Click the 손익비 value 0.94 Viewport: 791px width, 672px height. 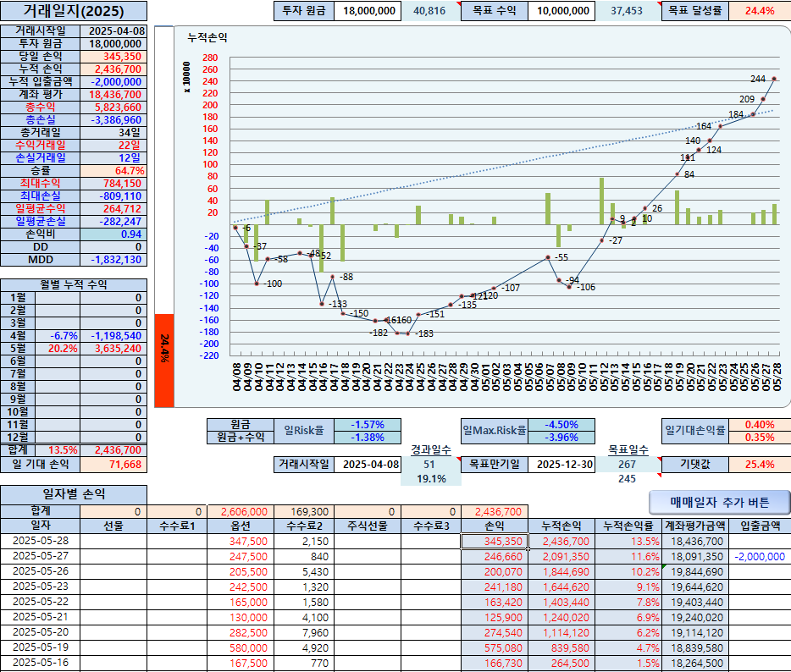113,234
